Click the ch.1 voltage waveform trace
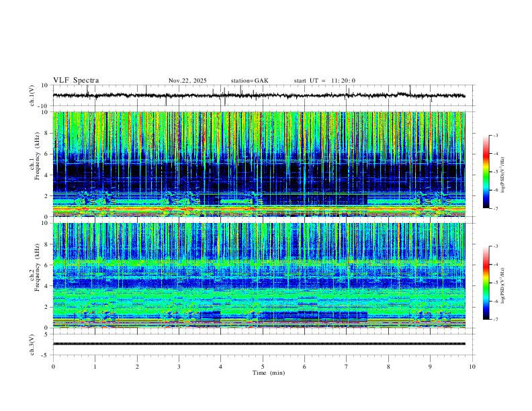The width and height of the screenshot is (532, 411). click(259, 95)
